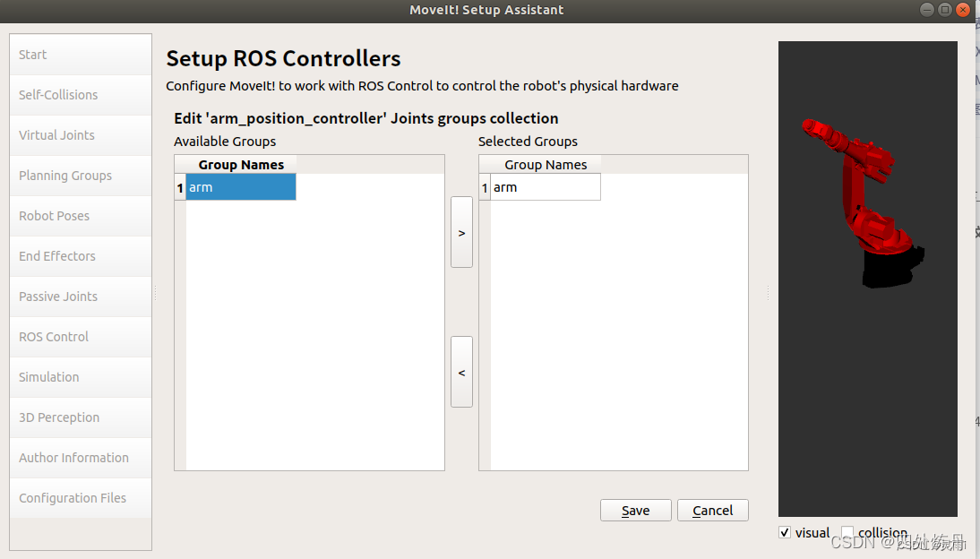Move arm group right with > button
Viewport: 980px width, 559px height.
pos(461,231)
